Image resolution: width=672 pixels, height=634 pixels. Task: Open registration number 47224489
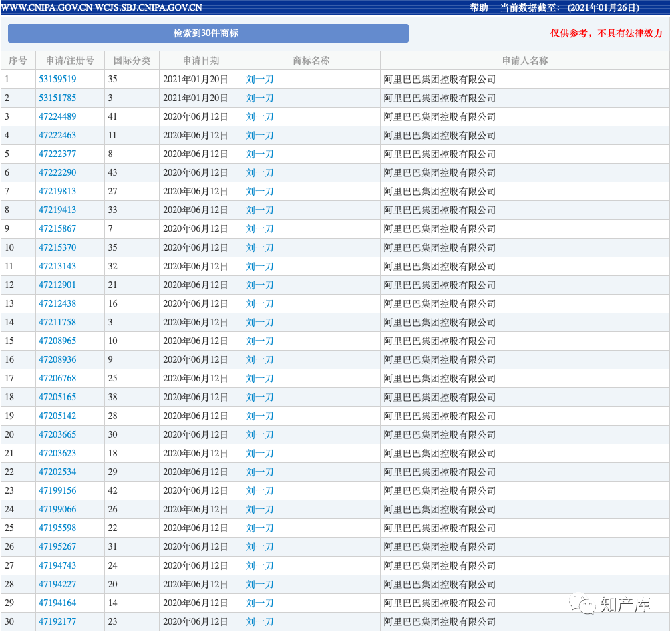[57, 116]
